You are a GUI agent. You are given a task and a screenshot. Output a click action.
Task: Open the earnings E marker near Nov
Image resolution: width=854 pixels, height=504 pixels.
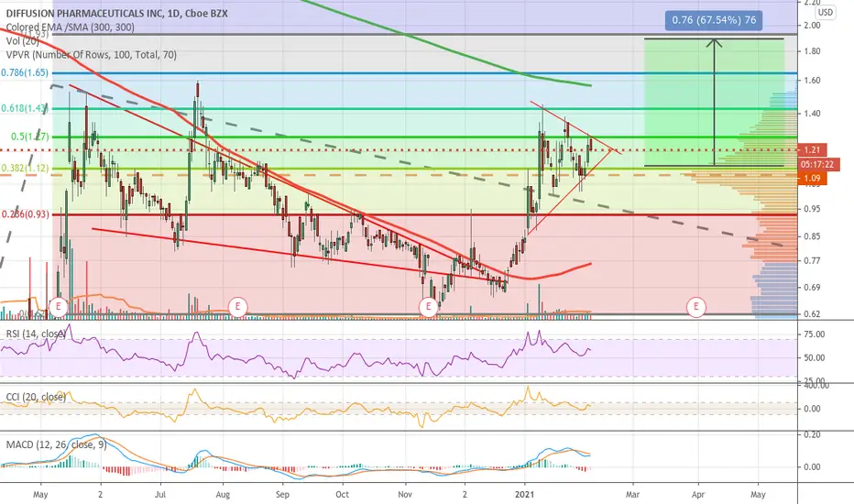tap(429, 307)
